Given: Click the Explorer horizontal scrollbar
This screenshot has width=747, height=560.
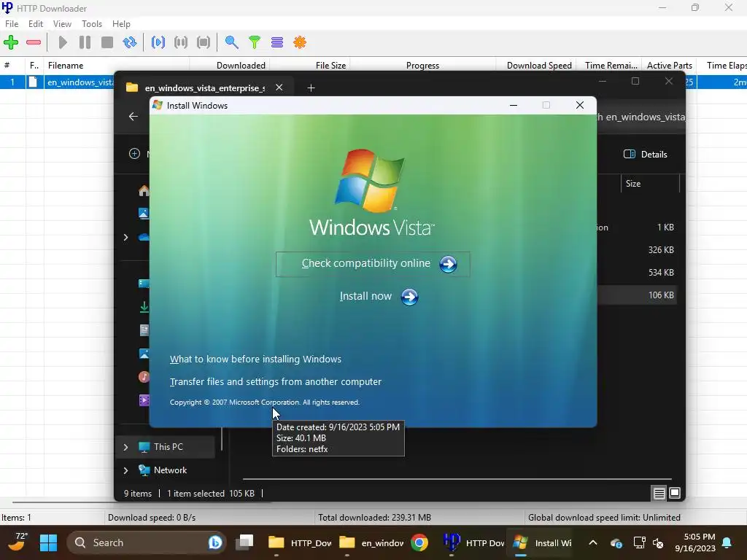Looking at the screenshot, I should tap(457, 478).
